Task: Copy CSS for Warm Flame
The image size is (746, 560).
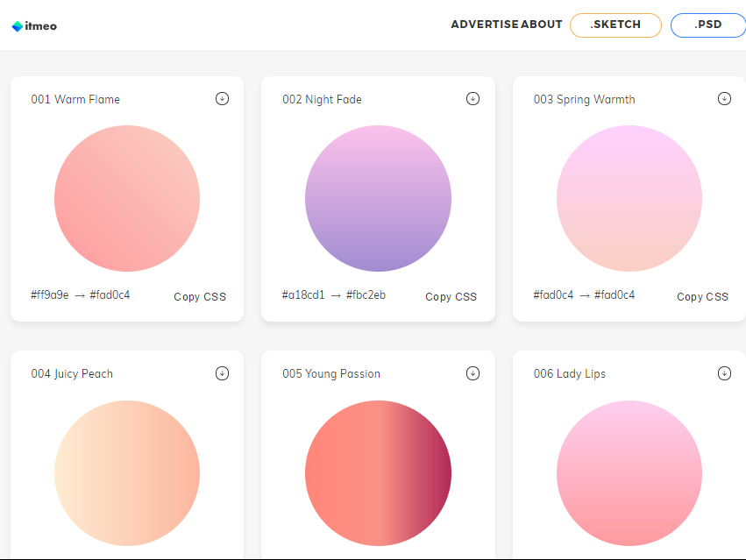Action: 200,297
